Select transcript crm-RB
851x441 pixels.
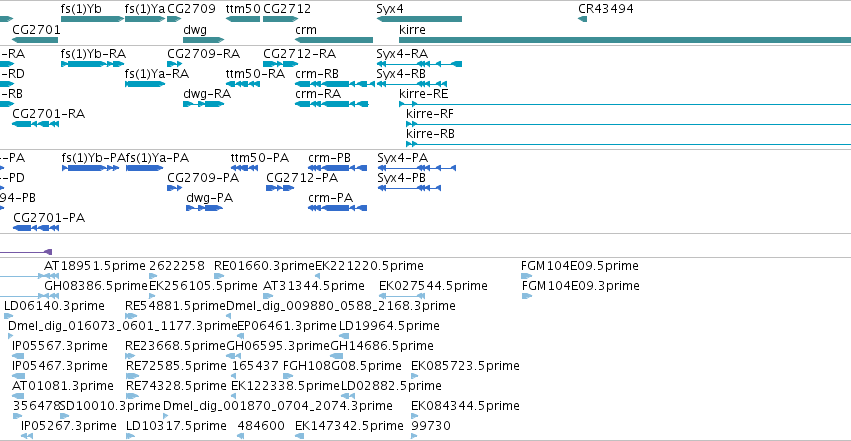(x=335, y=84)
